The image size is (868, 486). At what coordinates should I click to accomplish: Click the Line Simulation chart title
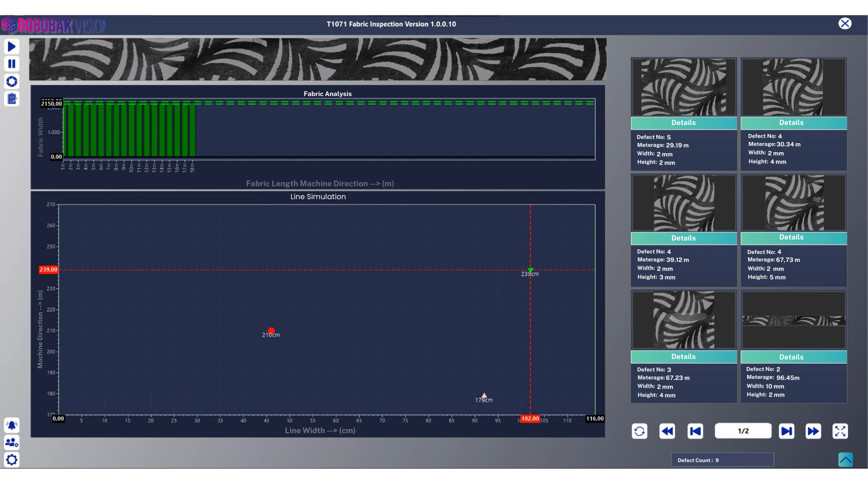pyautogui.click(x=318, y=197)
